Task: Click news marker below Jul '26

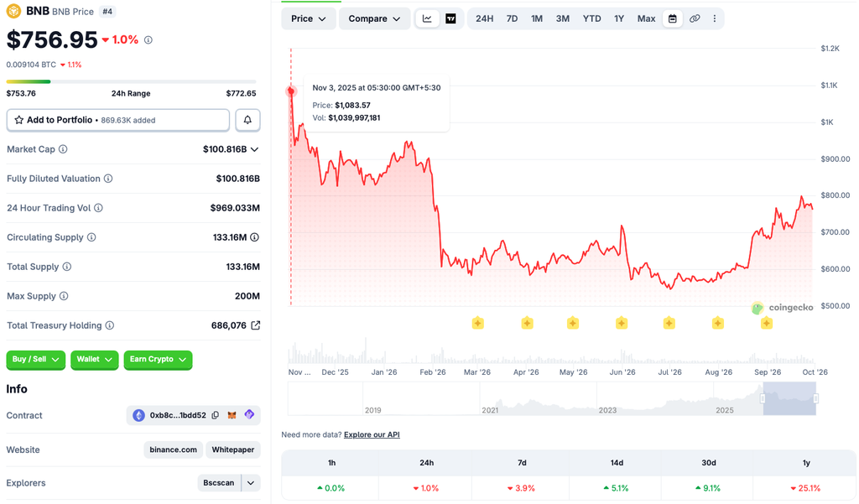Action: click(669, 323)
